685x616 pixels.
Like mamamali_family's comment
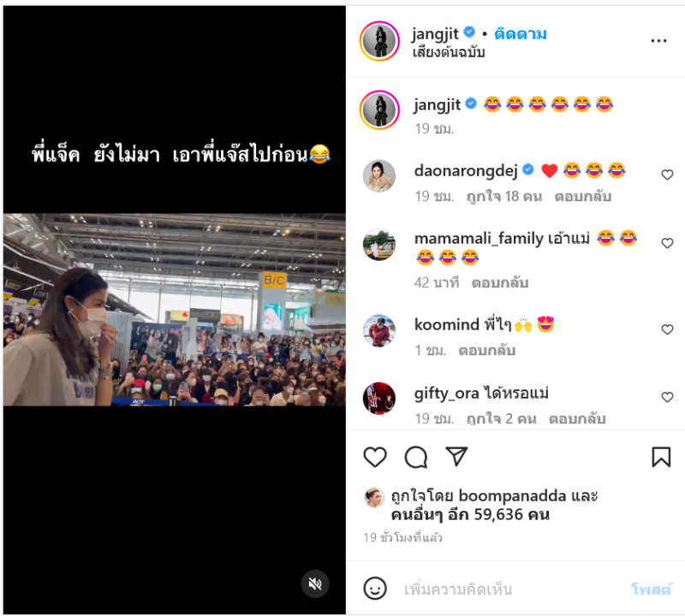[x=667, y=243]
